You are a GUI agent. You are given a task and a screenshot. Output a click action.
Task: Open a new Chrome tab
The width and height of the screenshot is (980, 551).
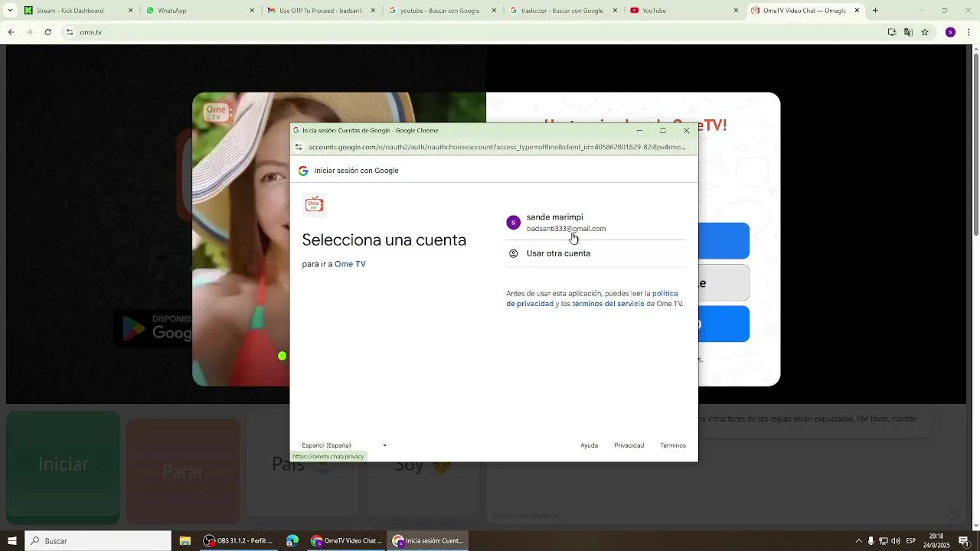[875, 11]
